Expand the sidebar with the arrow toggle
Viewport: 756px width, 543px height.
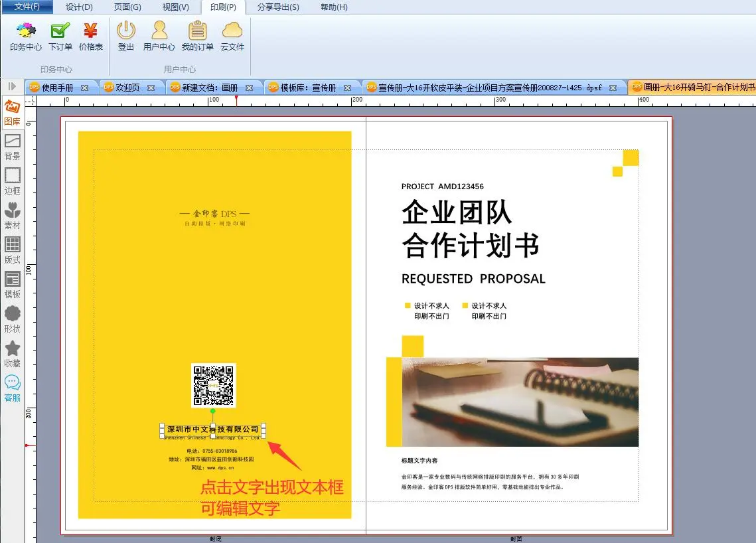point(12,86)
